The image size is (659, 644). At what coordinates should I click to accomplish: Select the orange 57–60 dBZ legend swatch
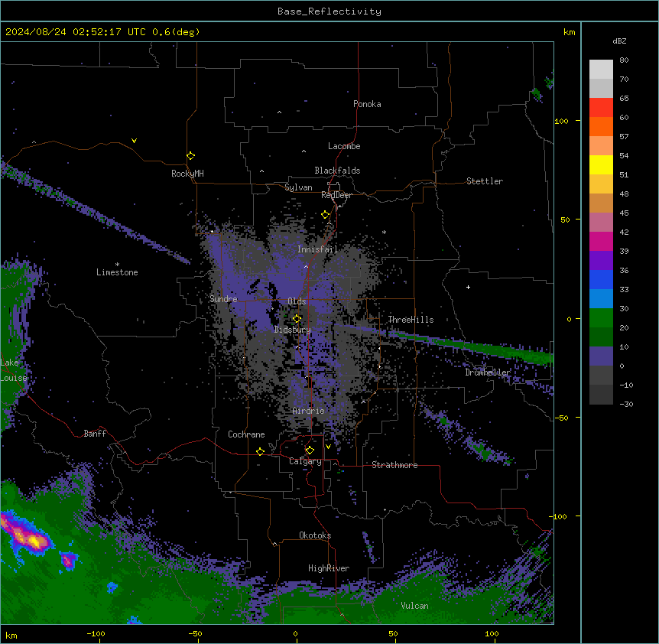coord(601,126)
